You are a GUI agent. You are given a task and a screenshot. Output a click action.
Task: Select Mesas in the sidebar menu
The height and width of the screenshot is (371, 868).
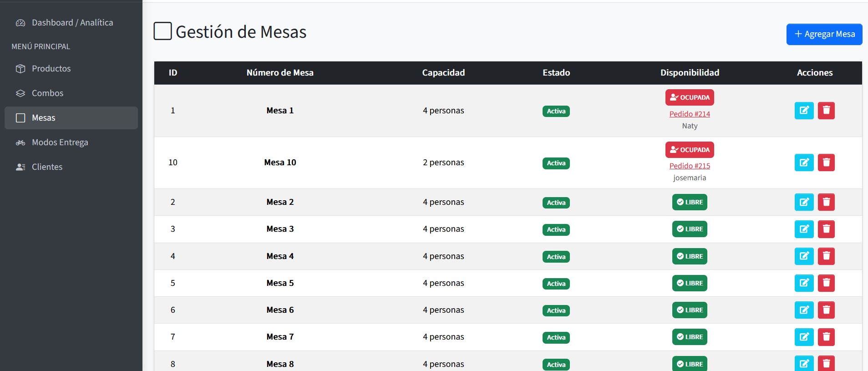(71, 118)
